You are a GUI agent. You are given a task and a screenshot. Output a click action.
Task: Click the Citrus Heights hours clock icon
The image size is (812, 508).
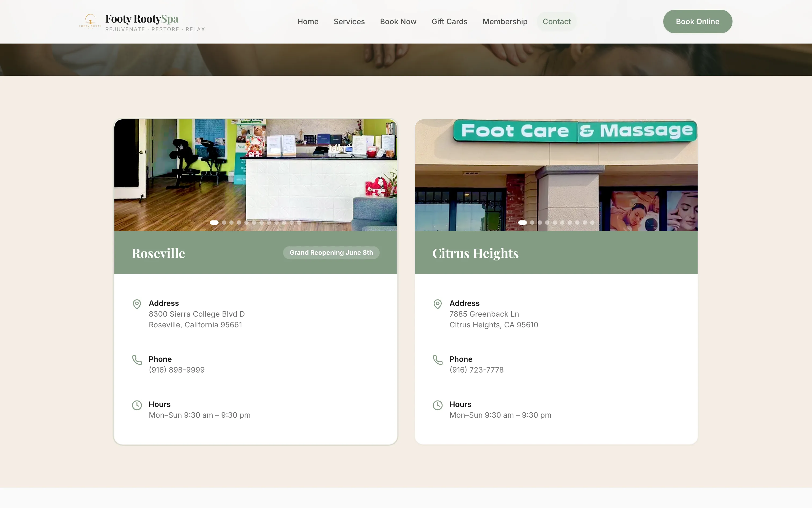click(437, 405)
